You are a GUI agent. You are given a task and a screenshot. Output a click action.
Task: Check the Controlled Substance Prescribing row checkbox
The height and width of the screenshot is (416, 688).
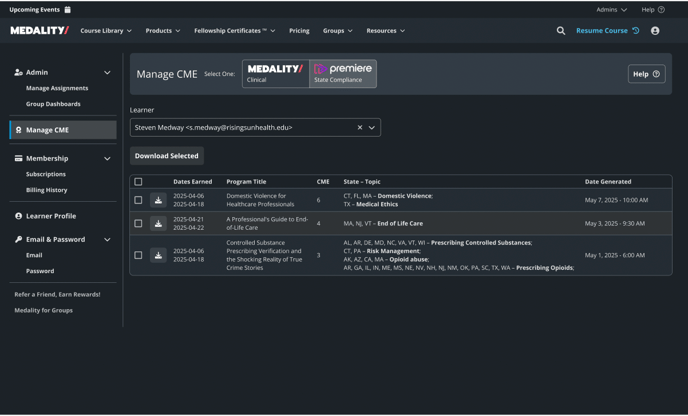coord(138,255)
